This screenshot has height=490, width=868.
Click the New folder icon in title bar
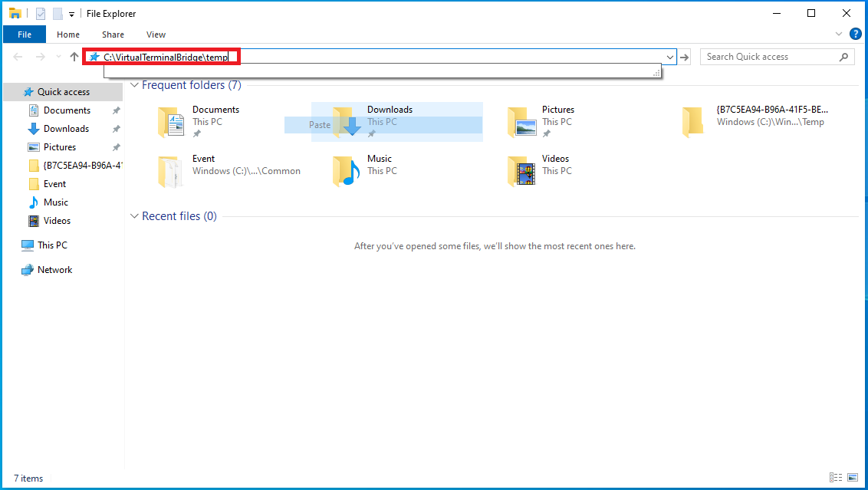coord(58,13)
